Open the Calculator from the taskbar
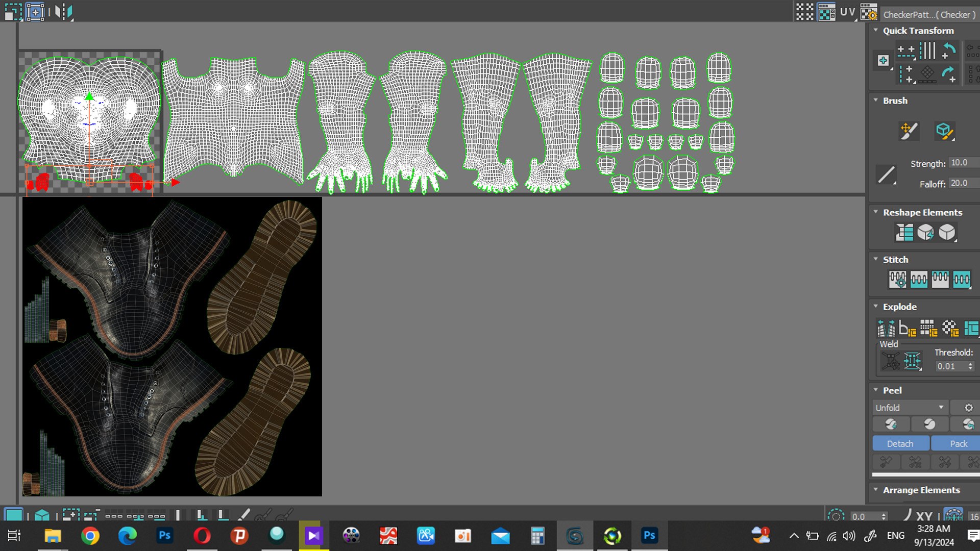Viewport: 980px width, 551px height. tap(537, 536)
